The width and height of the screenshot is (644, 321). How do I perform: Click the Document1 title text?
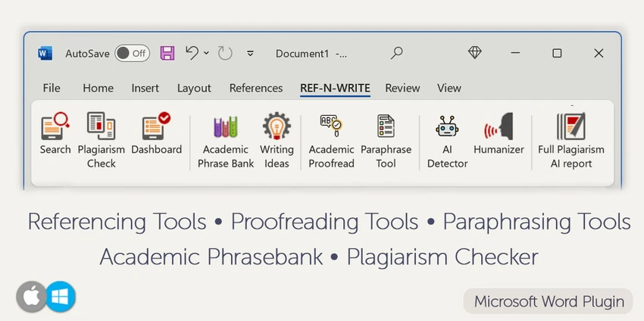point(302,54)
